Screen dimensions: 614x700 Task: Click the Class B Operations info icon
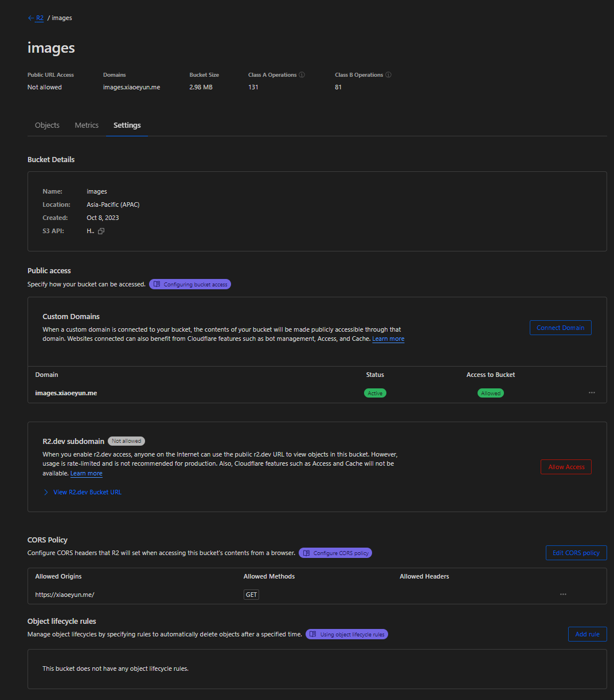click(x=388, y=74)
